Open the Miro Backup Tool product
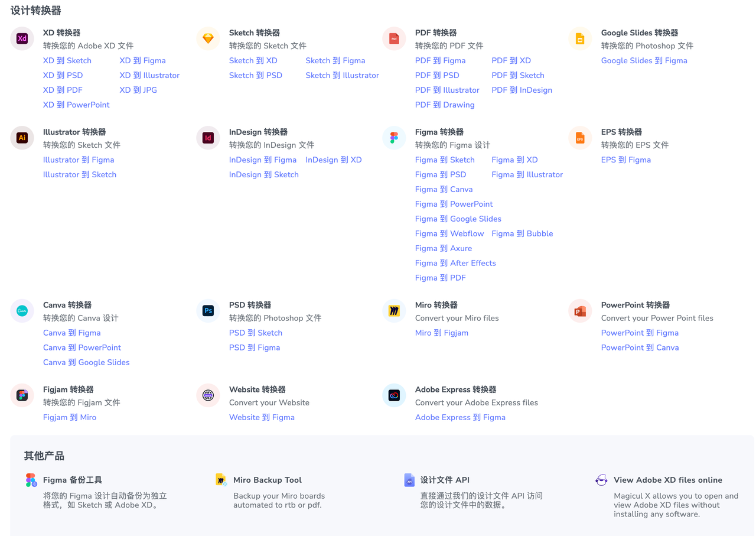The height and width of the screenshot is (536, 756). tap(267, 480)
